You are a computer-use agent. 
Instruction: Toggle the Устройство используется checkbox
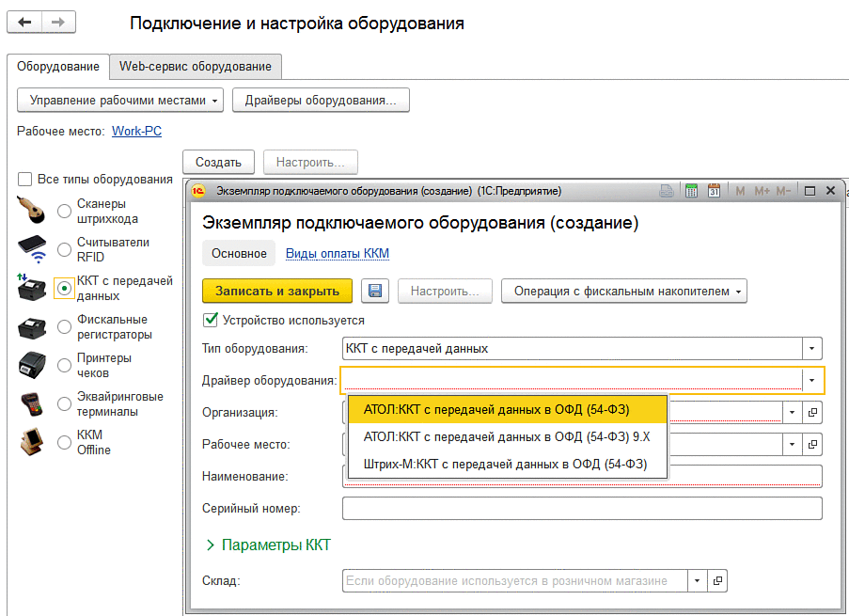click(210, 320)
